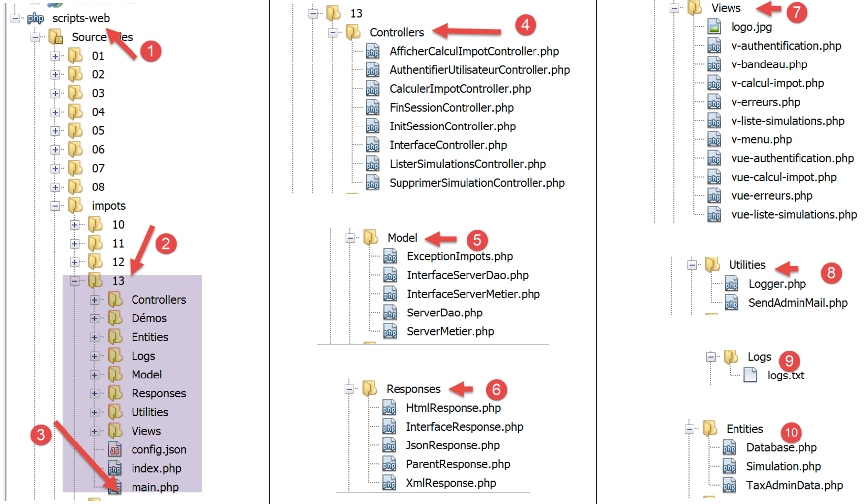Expand the Démos folder in folder 13
This screenshot has height=504, width=867.
tap(94, 318)
